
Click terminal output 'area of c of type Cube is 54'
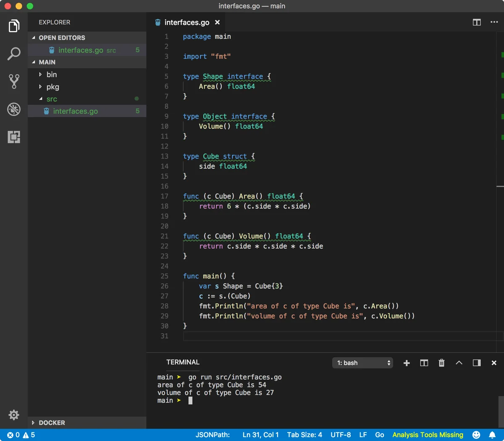click(212, 385)
